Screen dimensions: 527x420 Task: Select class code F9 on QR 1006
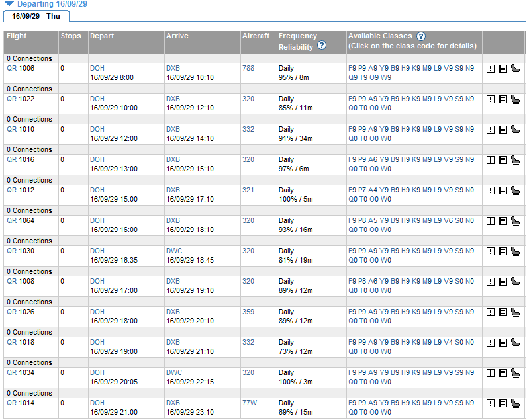(352, 68)
